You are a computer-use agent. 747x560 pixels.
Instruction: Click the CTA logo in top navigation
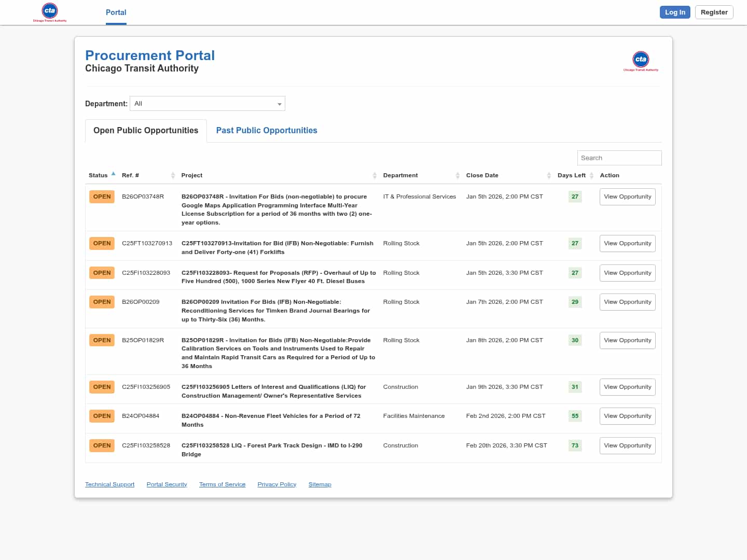pos(50,12)
